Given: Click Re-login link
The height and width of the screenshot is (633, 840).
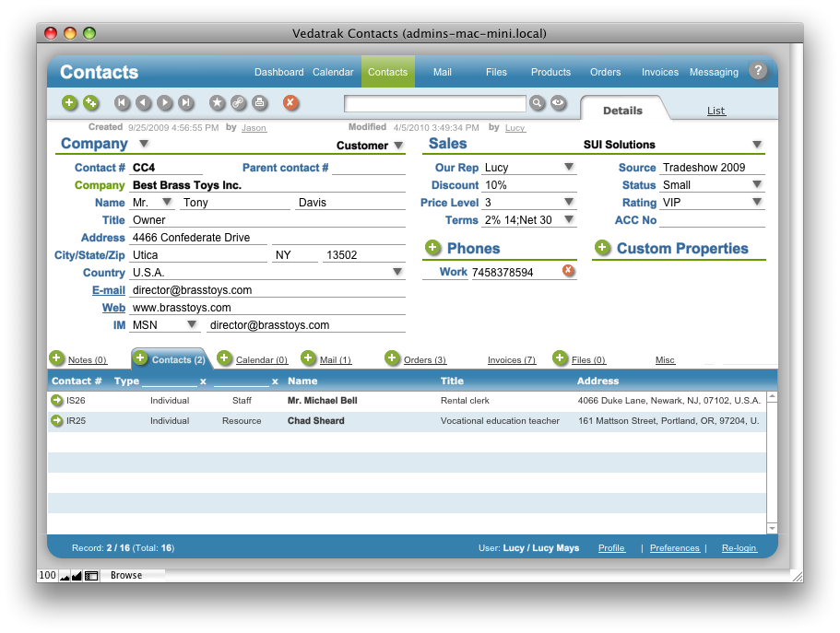Looking at the screenshot, I should click(x=739, y=548).
